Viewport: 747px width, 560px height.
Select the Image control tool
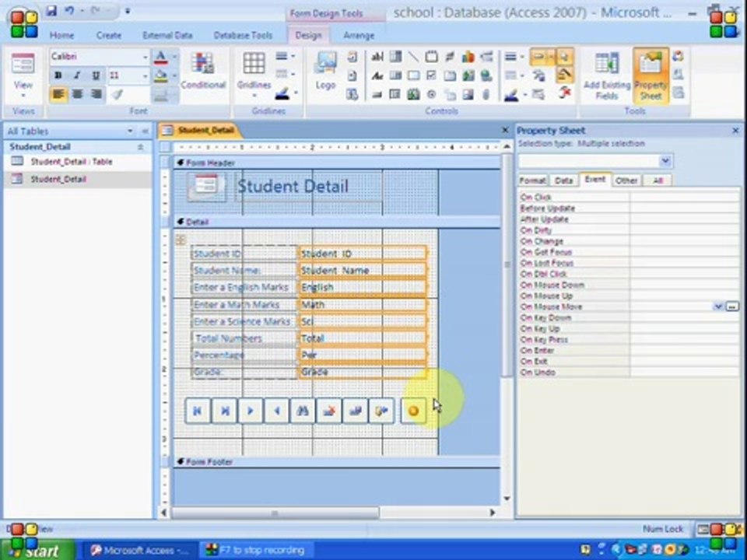468,94
